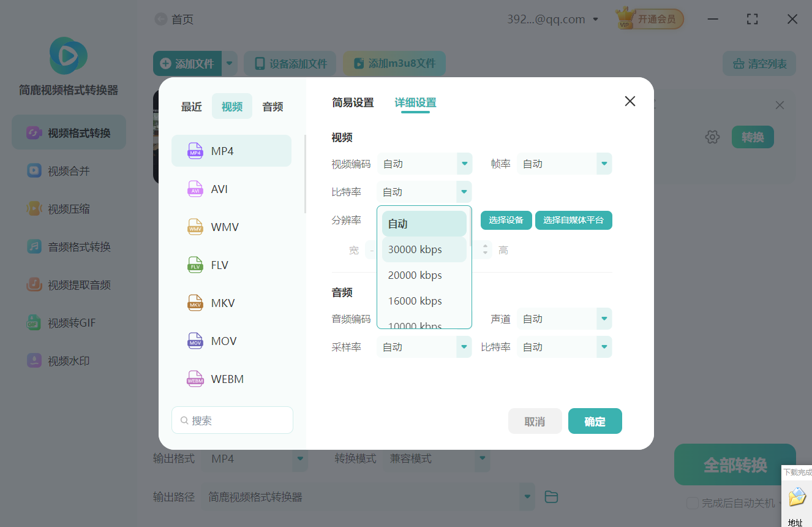Open the 视频合并 (Video Merge) tool
Viewport: 812px width, 527px height.
(x=68, y=170)
